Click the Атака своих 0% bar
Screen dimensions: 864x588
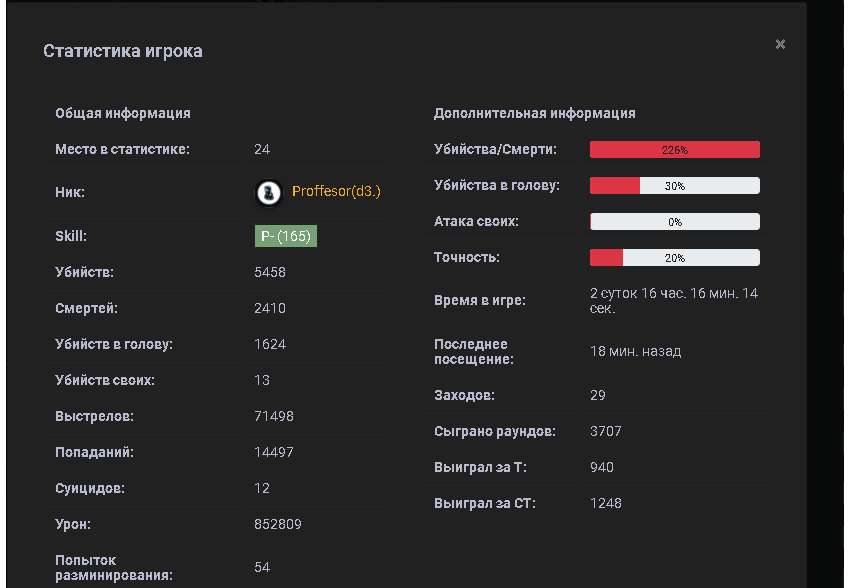coord(674,222)
